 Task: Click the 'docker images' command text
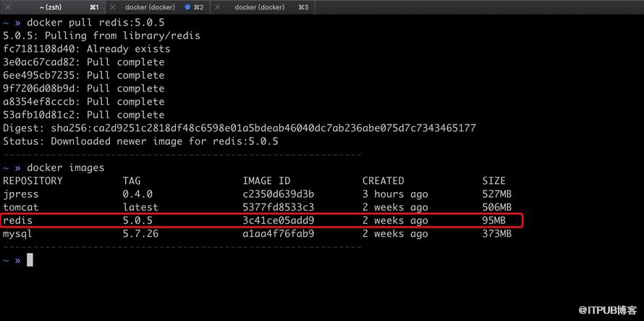65,167
